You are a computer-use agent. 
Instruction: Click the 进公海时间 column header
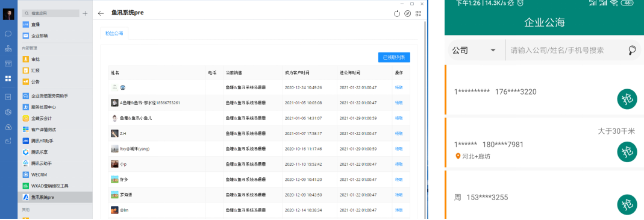tap(350, 73)
